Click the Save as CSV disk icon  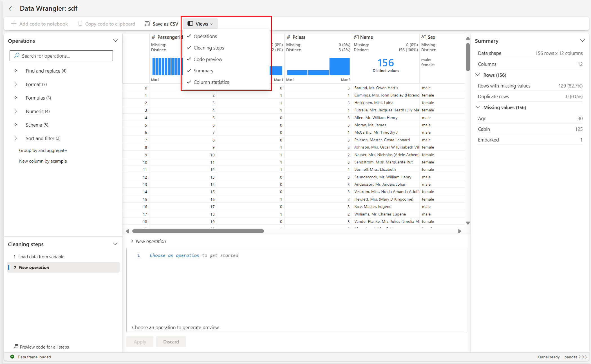click(x=147, y=24)
